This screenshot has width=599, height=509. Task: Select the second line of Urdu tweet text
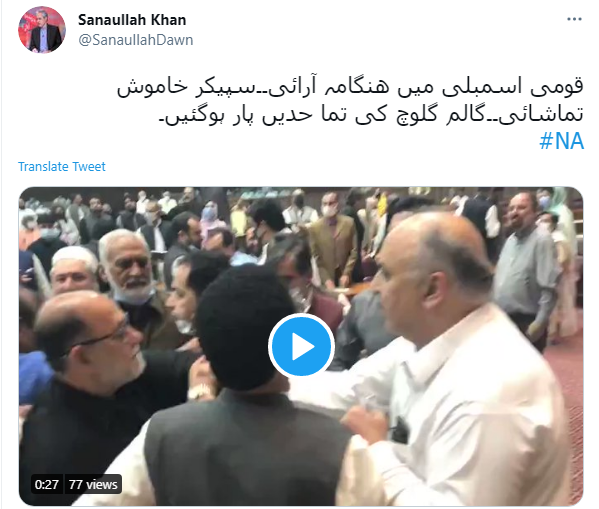pyautogui.click(x=371, y=114)
